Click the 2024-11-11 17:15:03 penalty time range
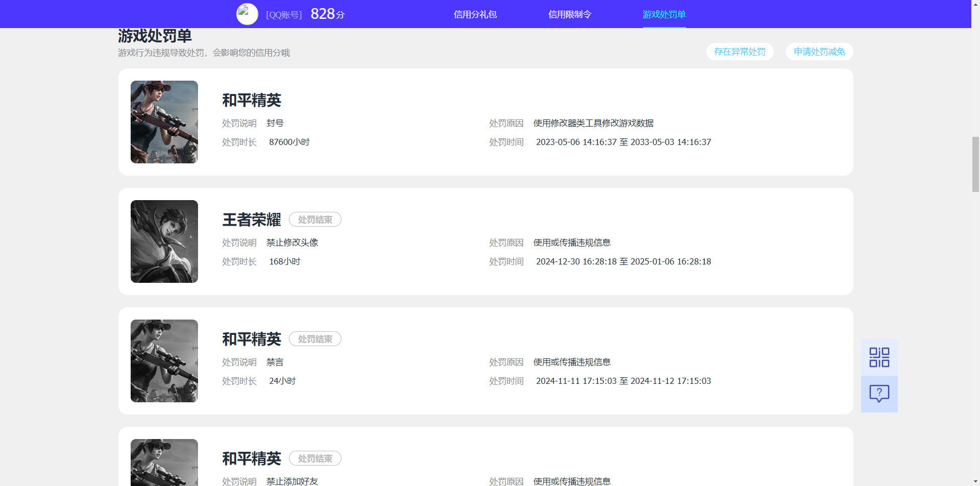This screenshot has width=980, height=486. click(623, 381)
